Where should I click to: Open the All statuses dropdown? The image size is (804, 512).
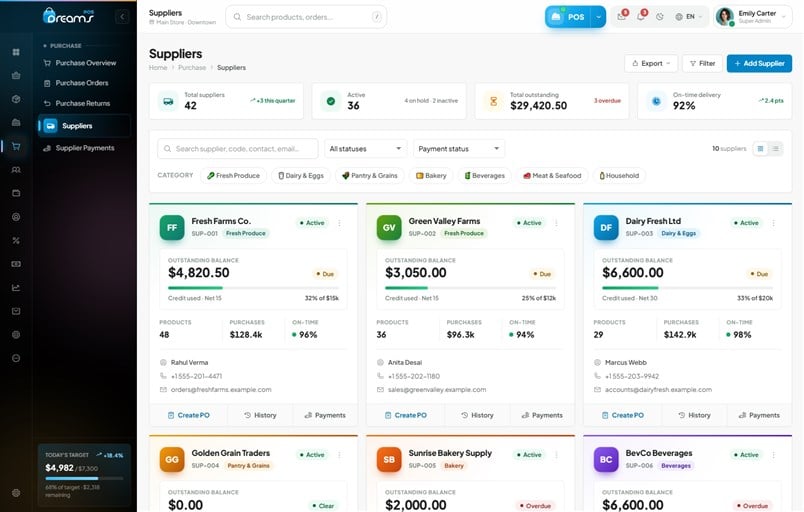[x=366, y=149]
